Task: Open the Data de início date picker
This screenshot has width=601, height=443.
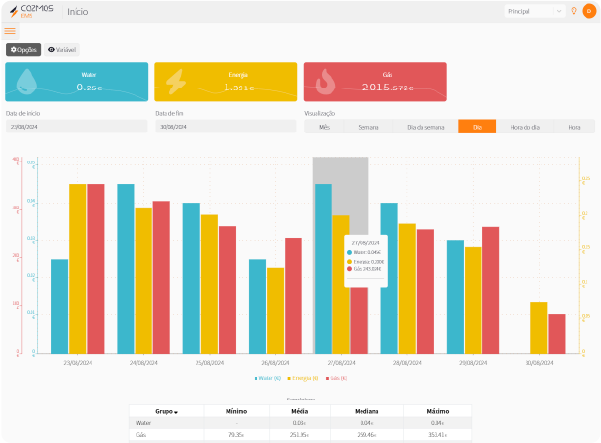Action: coord(77,127)
